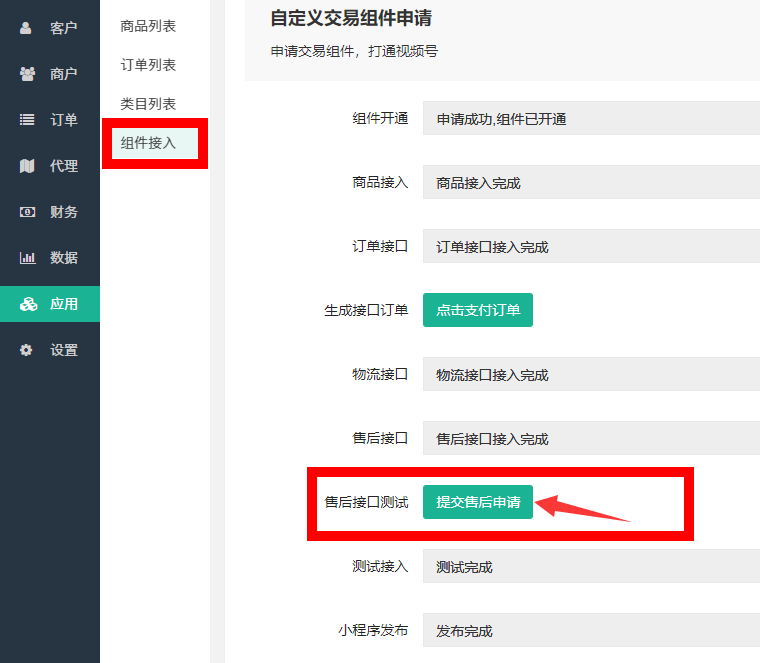Click the 订单 list icon in sidebar

tap(27, 120)
